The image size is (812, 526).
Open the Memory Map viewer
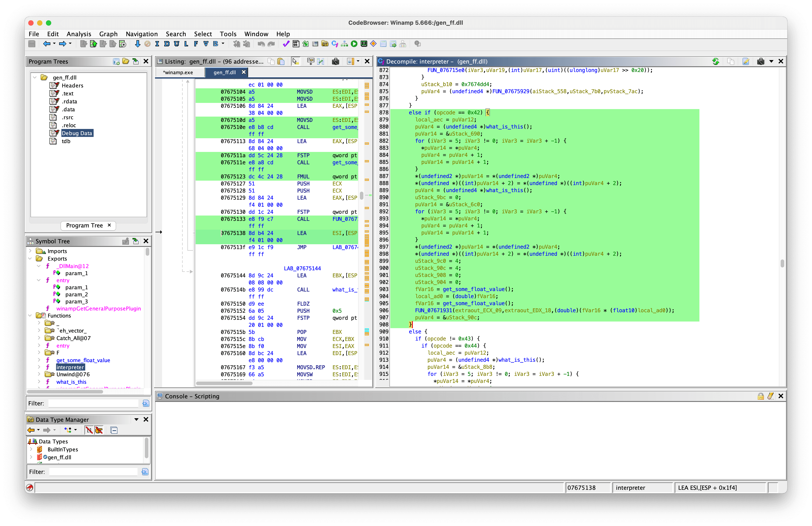[x=364, y=44]
